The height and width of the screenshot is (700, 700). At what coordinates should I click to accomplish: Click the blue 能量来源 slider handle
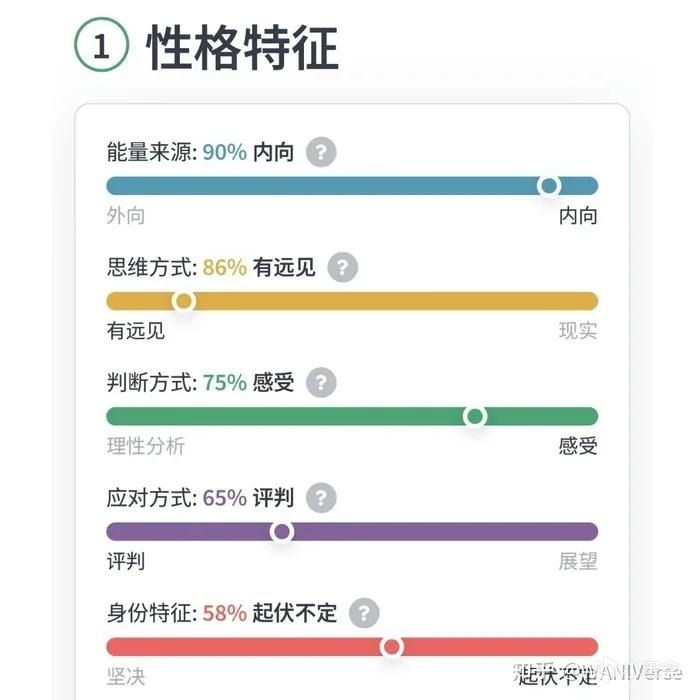tap(548, 185)
